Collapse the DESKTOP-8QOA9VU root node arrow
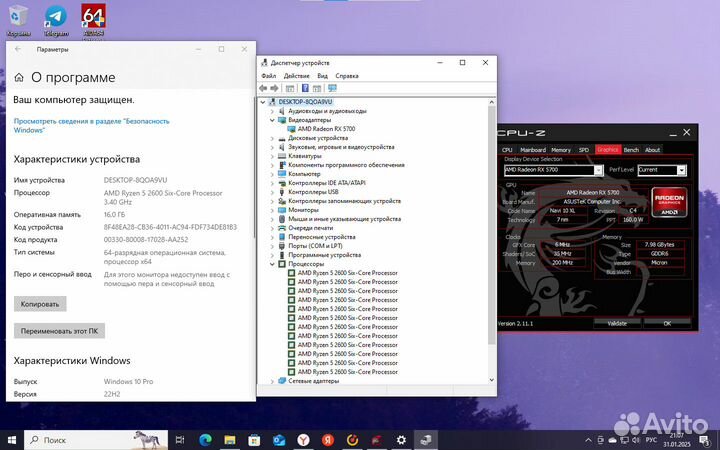Viewport: 720px width, 450px height. coord(263,102)
